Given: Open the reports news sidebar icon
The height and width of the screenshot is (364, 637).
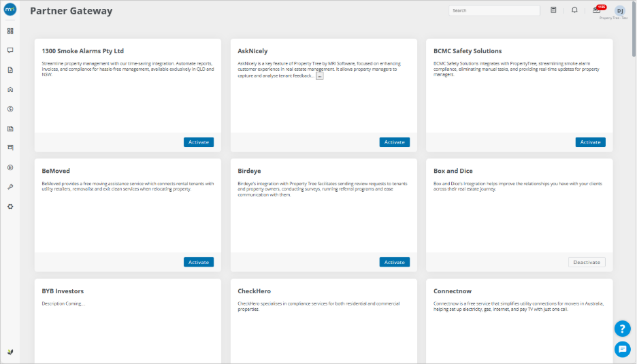Looking at the screenshot, I should pyautogui.click(x=10, y=129).
